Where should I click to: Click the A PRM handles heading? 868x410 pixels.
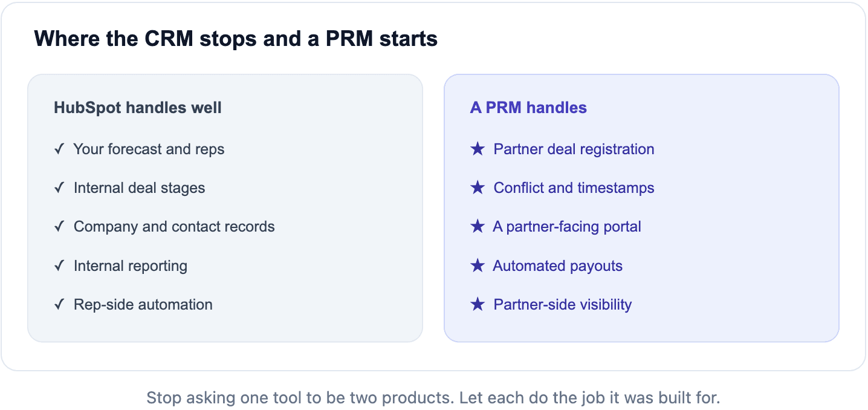point(528,108)
